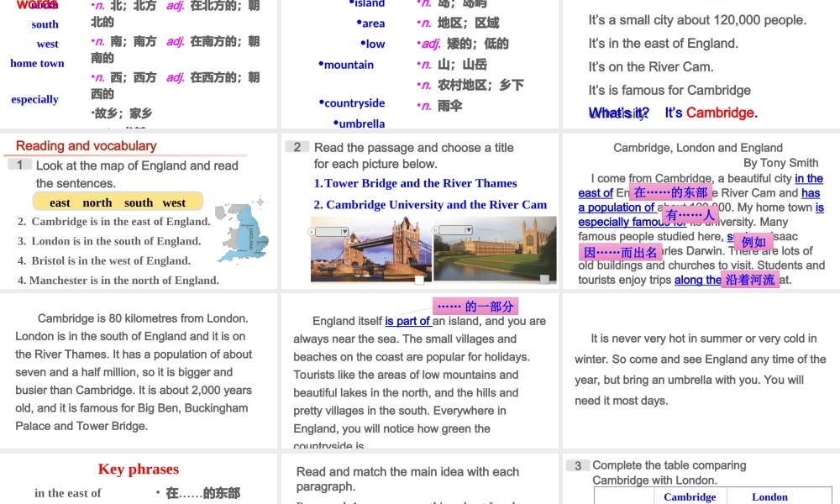Click the 'Cambridge' column header in the table

point(690,496)
